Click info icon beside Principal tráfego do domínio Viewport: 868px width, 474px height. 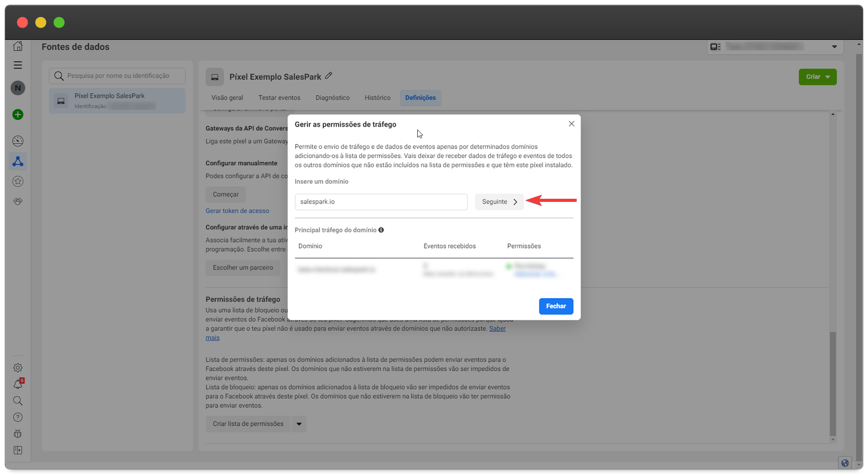point(381,230)
